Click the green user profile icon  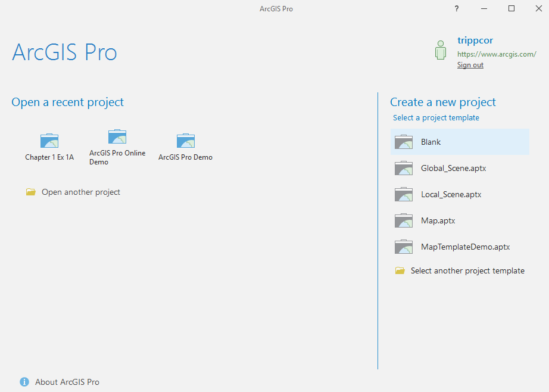441,50
